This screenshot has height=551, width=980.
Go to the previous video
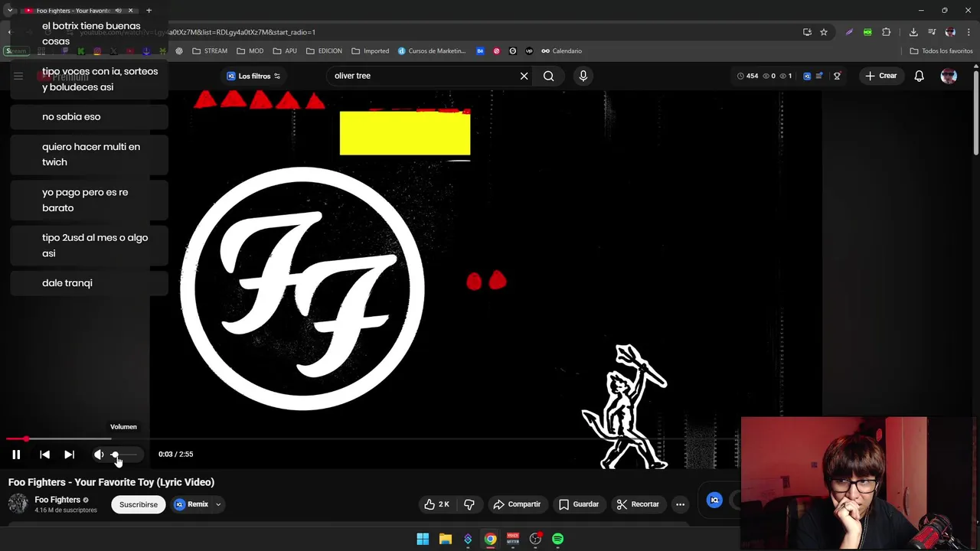[x=44, y=455]
